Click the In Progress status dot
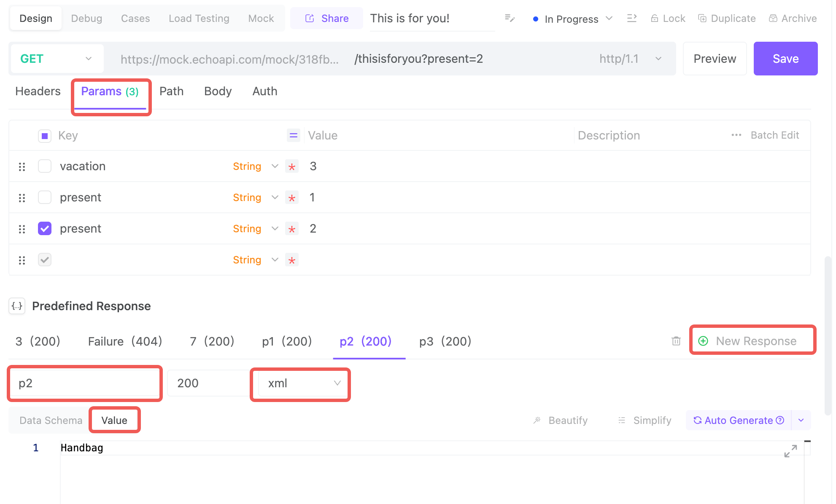This screenshot has height=504, width=836. (535, 19)
